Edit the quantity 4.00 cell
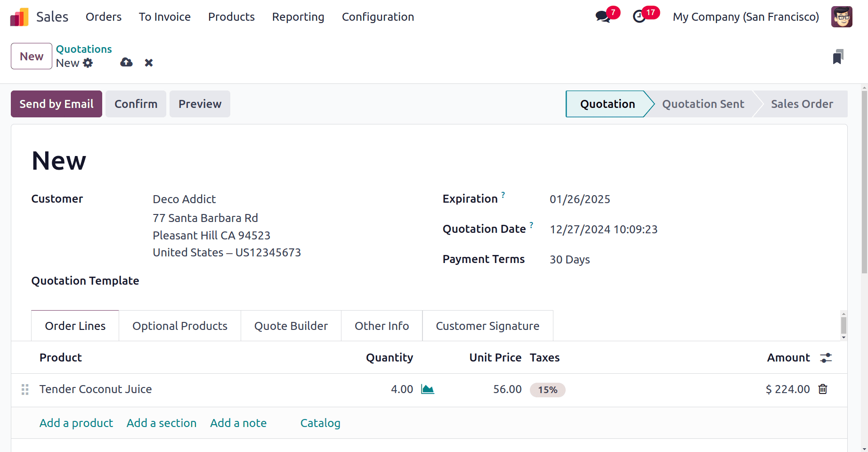 click(x=402, y=389)
